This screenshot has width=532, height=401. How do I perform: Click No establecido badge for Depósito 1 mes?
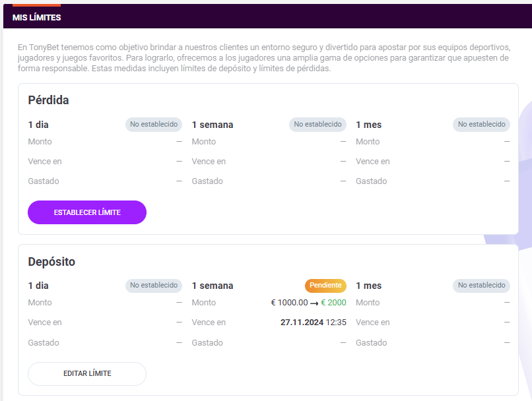click(481, 286)
